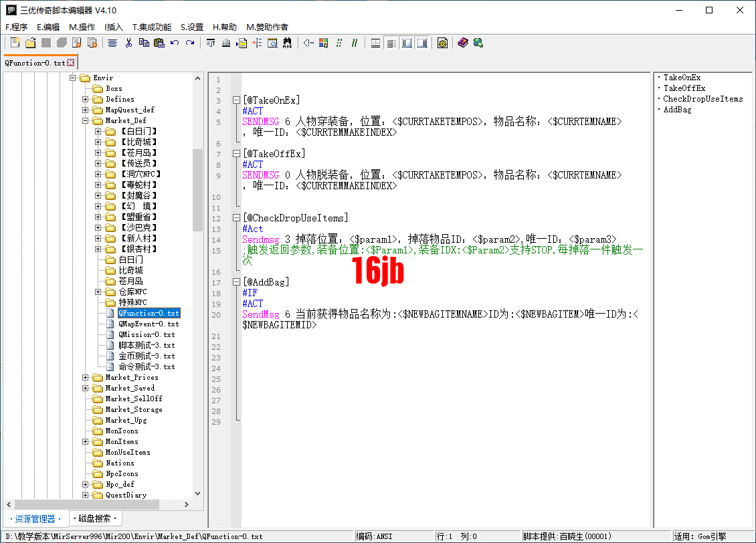Open QMapEvent-0.txt in the file tree
Screen dimensions: 756x543
[148, 324]
